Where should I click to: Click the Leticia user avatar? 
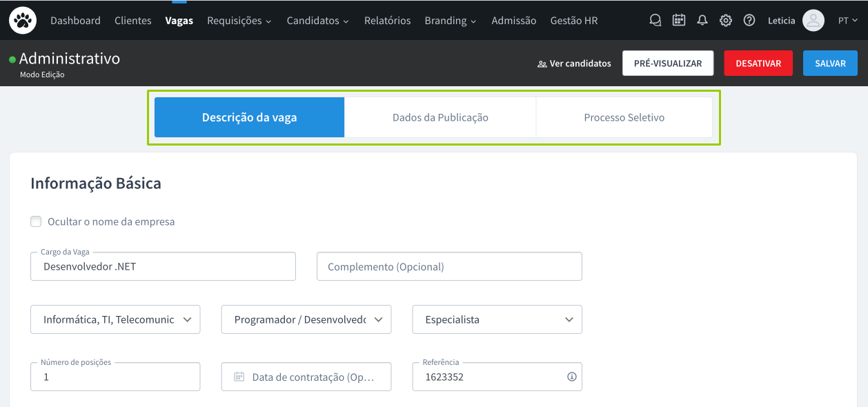pos(813,21)
